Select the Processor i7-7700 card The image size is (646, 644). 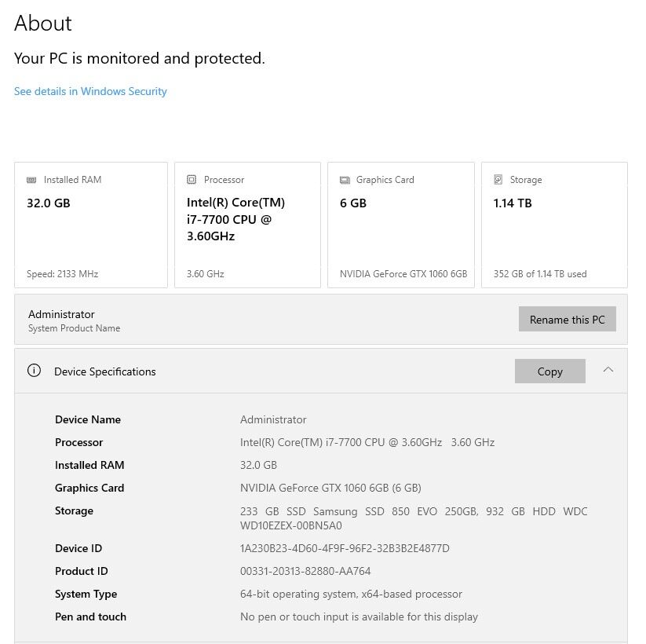pyautogui.click(x=247, y=225)
